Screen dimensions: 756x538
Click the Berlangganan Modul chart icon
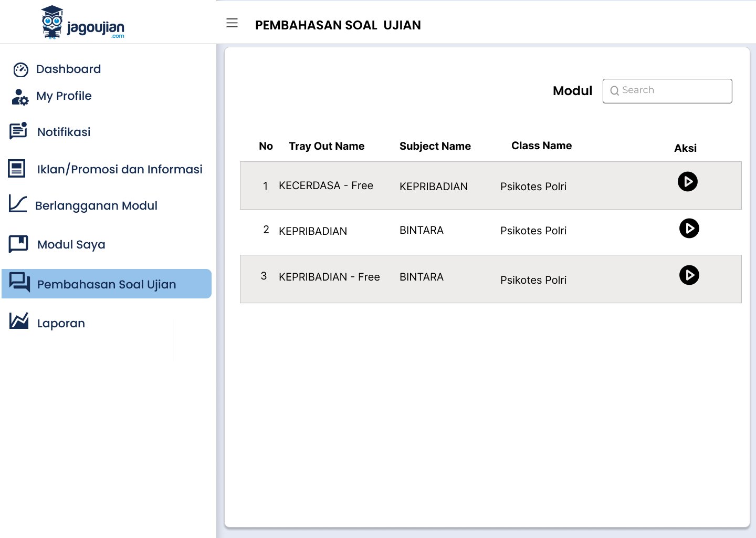click(18, 204)
